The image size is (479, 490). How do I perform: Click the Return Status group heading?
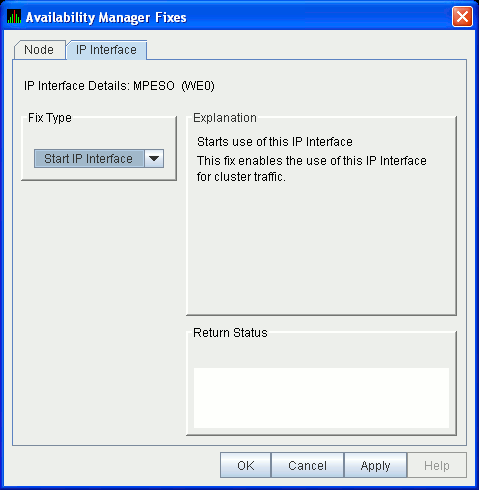click(230, 333)
